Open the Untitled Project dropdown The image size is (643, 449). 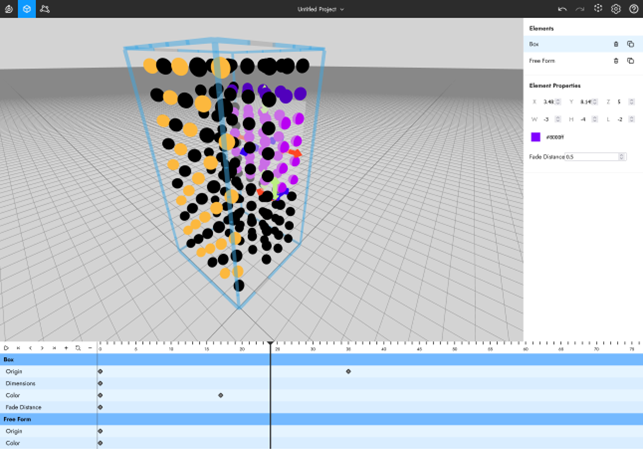[321, 9]
